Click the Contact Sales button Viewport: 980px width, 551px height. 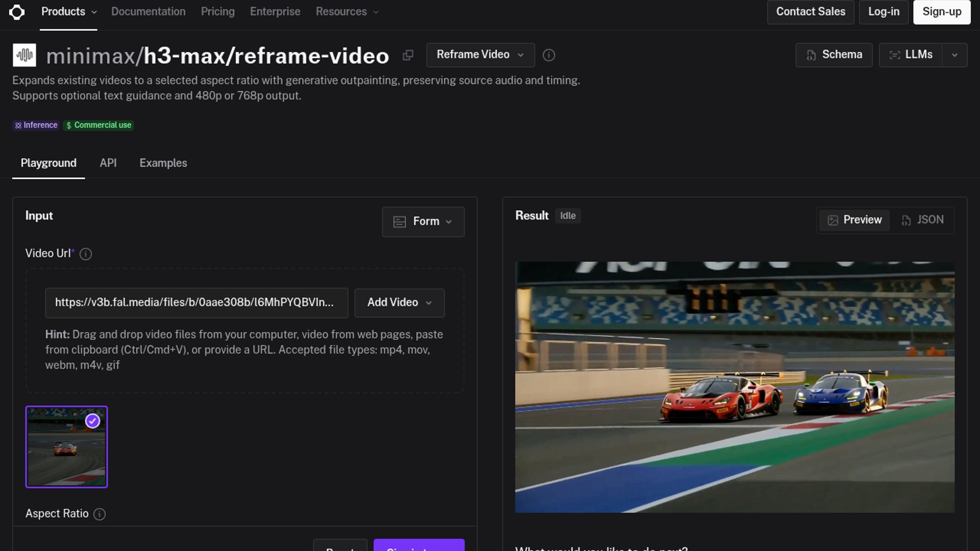811,12
